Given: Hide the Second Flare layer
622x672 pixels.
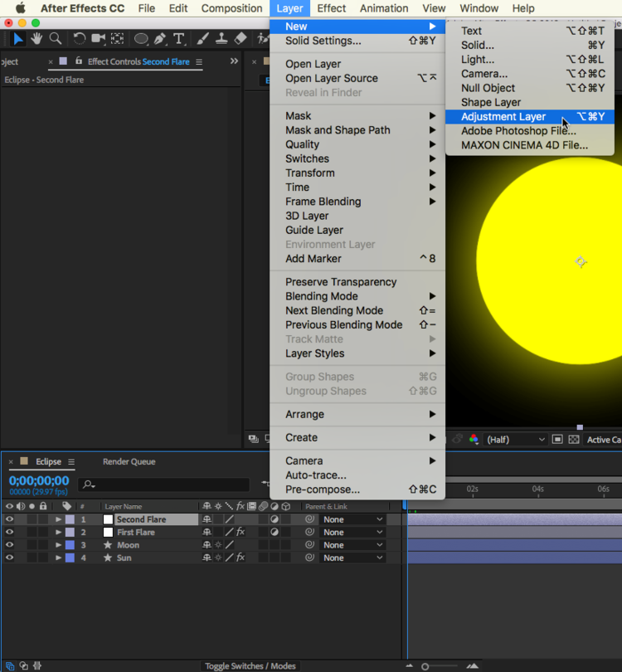Looking at the screenshot, I should [x=10, y=519].
